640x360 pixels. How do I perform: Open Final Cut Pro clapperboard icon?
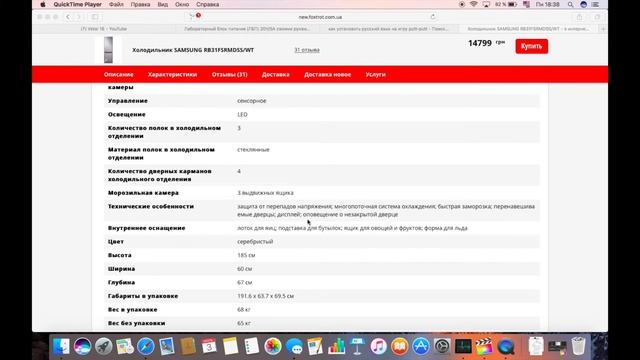[x=484, y=347]
